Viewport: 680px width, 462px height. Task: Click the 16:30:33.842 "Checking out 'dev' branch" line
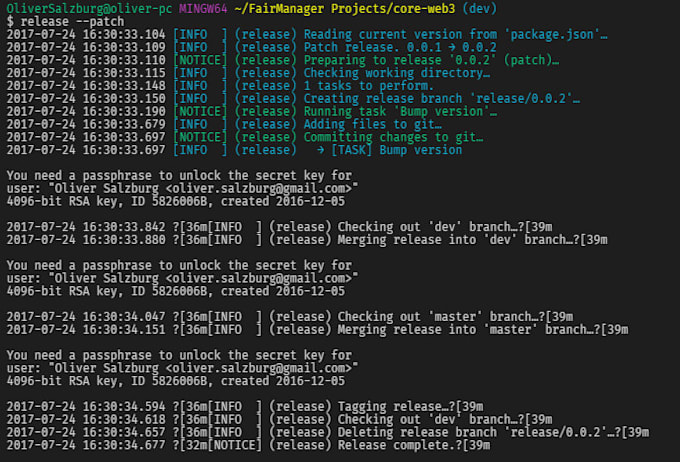[x=279, y=227]
